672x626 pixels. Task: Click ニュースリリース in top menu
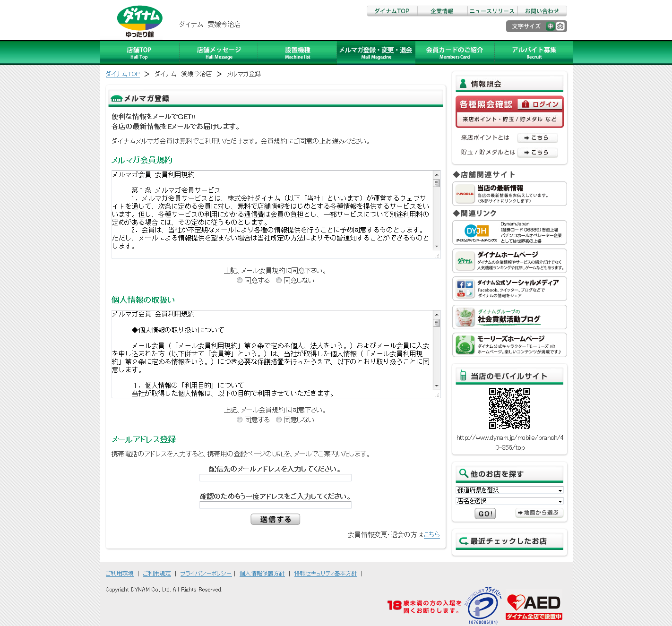pos(492,11)
